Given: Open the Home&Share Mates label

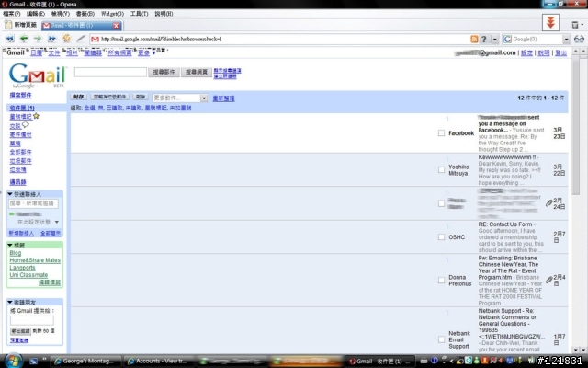Looking at the screenshot, I should coord(35,259).
